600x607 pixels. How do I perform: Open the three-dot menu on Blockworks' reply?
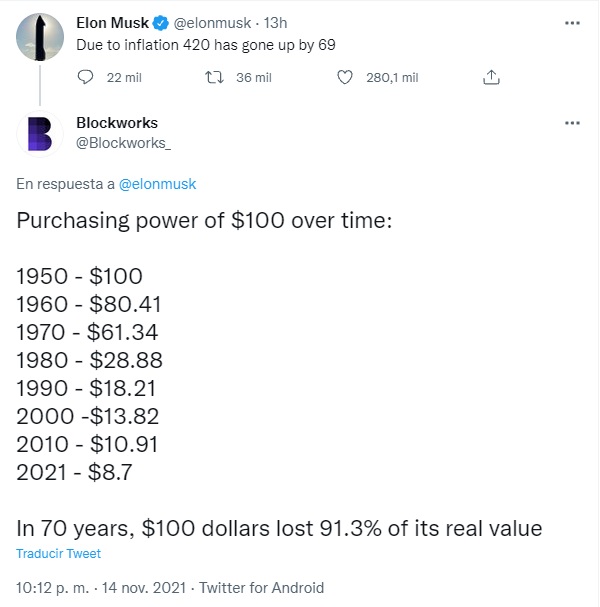click(x=572, y=123)
